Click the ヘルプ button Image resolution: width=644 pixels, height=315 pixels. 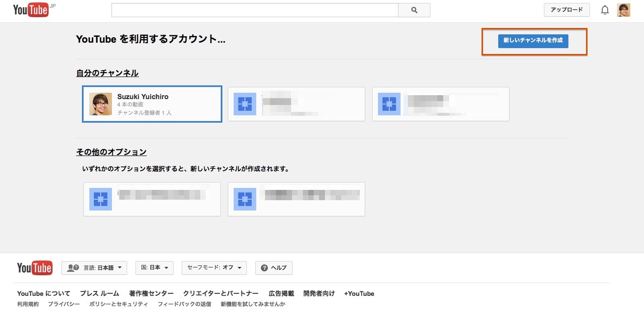coord(274,268)
